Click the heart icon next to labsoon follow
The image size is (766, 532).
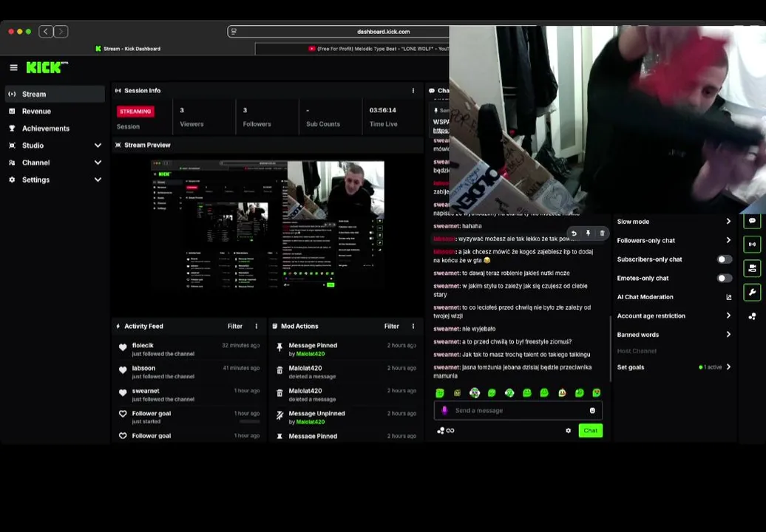point(123,370)
